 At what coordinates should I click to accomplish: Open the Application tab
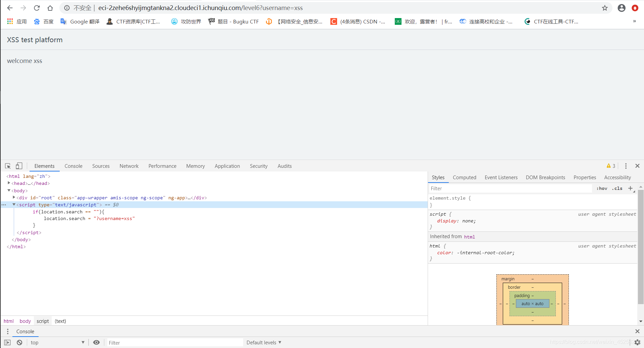coord(227,166)
